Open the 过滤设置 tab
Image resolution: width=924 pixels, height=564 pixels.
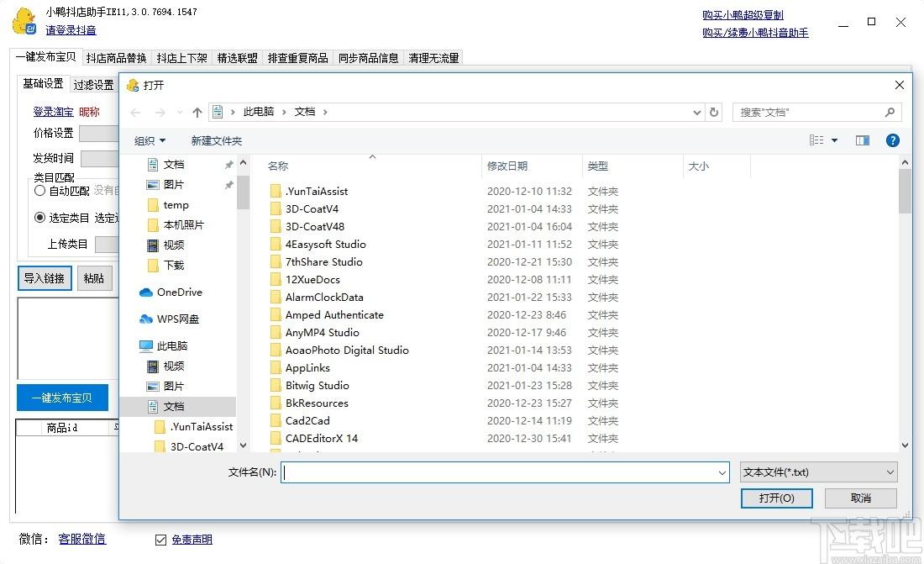tap(94, 85)
